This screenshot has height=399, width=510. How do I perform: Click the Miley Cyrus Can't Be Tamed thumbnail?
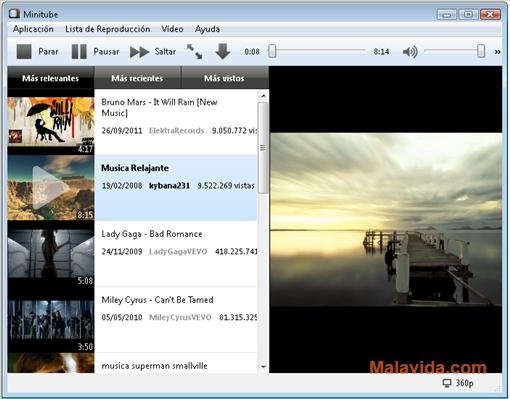point(51,319)
